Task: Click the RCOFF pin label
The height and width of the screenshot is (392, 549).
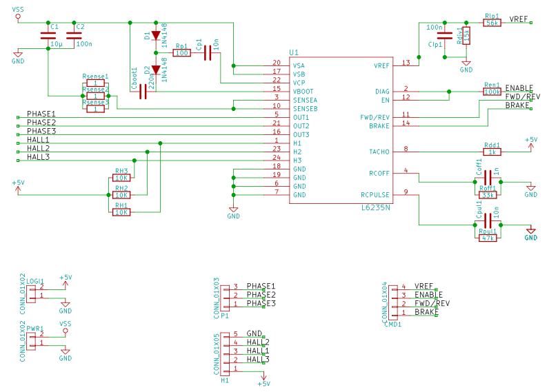Action: (x=379, y=174)
